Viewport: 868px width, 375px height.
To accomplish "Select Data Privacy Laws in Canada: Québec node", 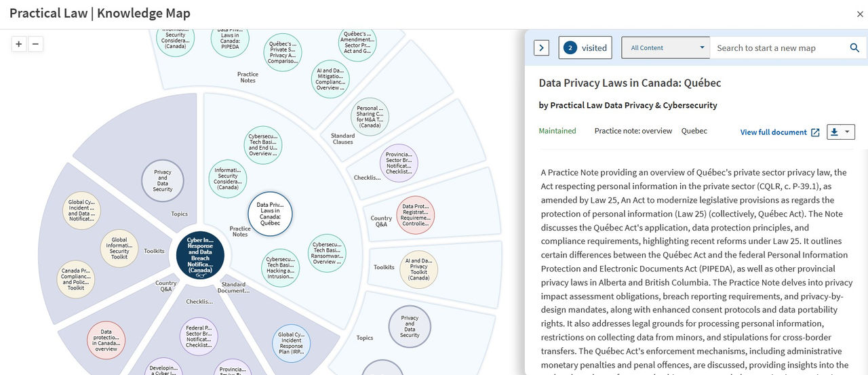I will 270,214.
